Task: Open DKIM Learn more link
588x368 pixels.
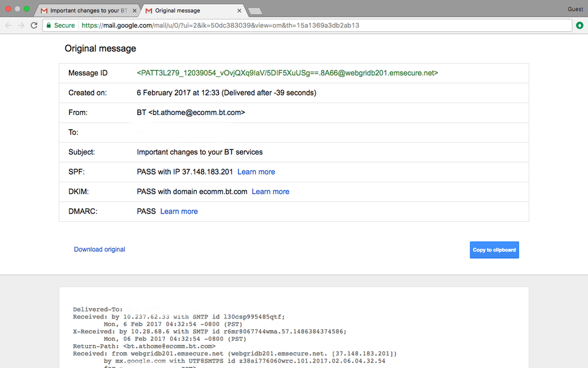Action: 270,192
